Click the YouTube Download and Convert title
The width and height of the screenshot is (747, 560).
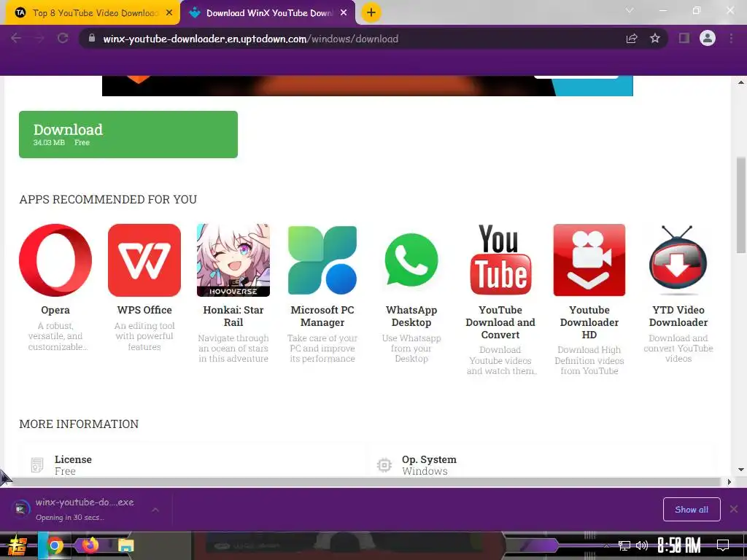tap(500, 322)
